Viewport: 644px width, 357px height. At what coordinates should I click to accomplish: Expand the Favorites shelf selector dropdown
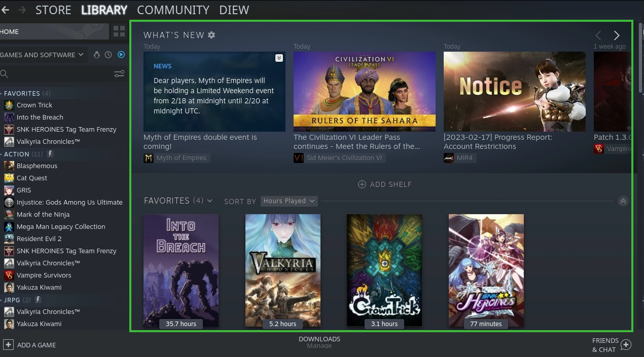coord(210,201)
